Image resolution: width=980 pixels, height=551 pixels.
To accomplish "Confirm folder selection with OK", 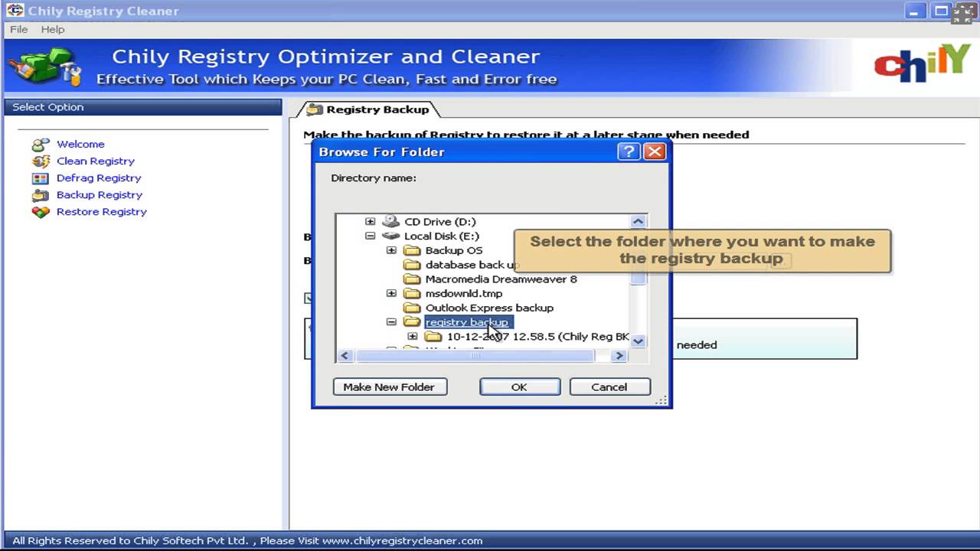I will coord(520,386).
